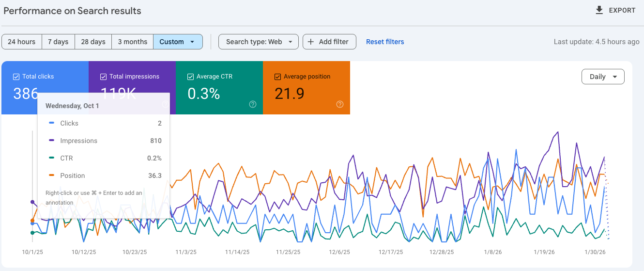Click the EXPORT button label
This screenshot has width=644, height=271.
622,10
